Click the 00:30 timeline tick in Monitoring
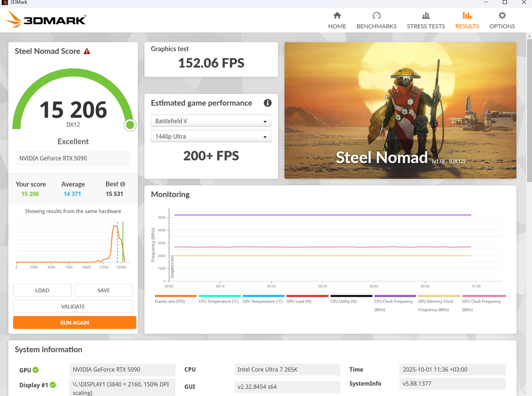532x396 pixels. click(x=322, y=286)
